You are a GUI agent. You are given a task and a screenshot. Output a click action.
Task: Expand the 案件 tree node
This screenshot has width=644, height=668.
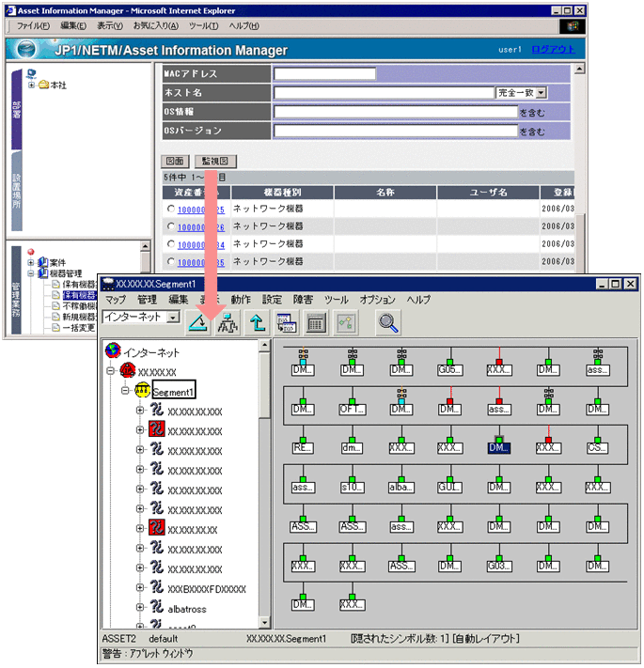tap(31, 262)
